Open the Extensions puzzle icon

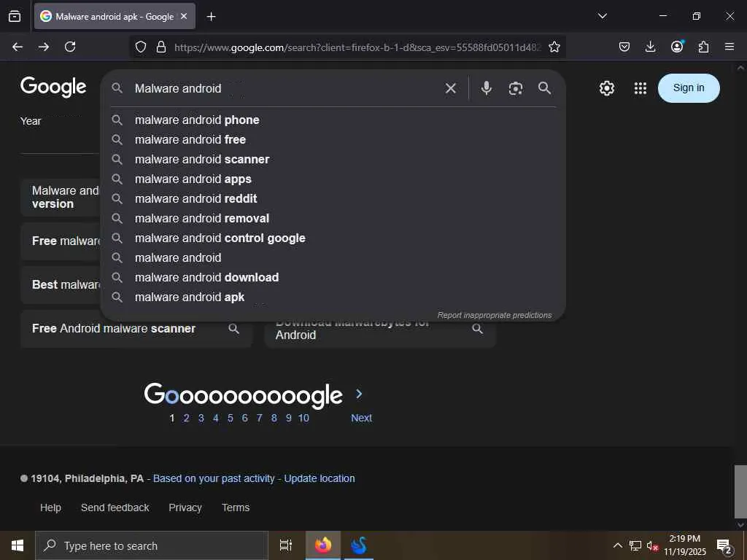pos(703,47)
